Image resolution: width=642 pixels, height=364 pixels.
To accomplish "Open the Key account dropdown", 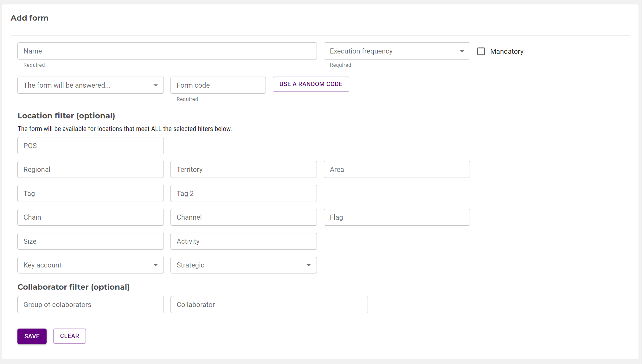I will tap(90, 265).
